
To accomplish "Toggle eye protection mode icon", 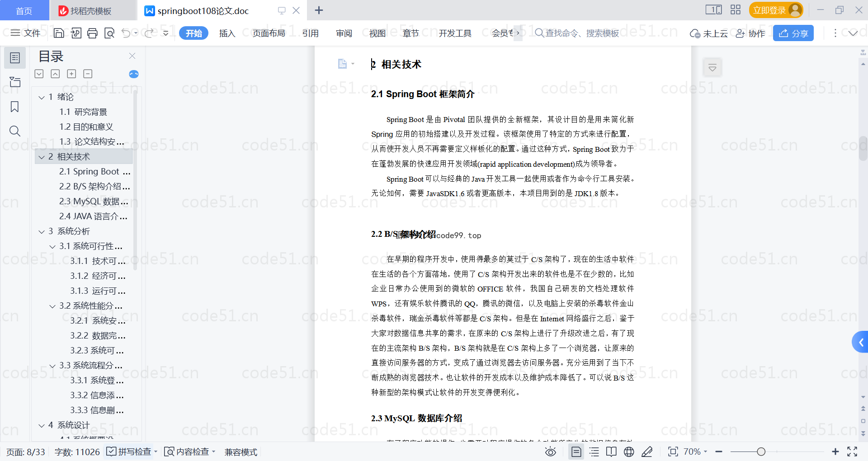I will 550,452.
